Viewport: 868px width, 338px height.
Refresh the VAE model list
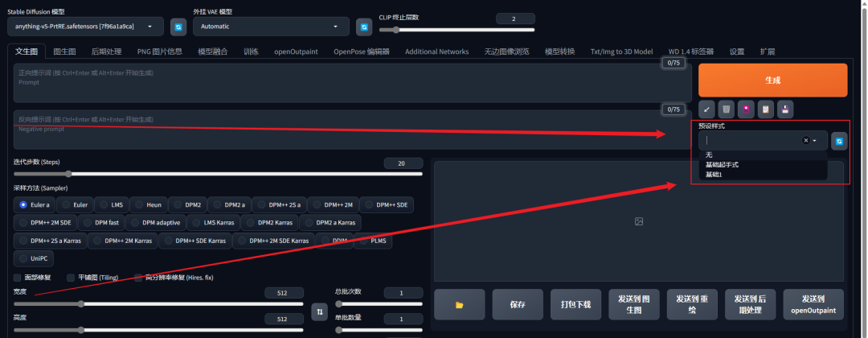[364, 27]
